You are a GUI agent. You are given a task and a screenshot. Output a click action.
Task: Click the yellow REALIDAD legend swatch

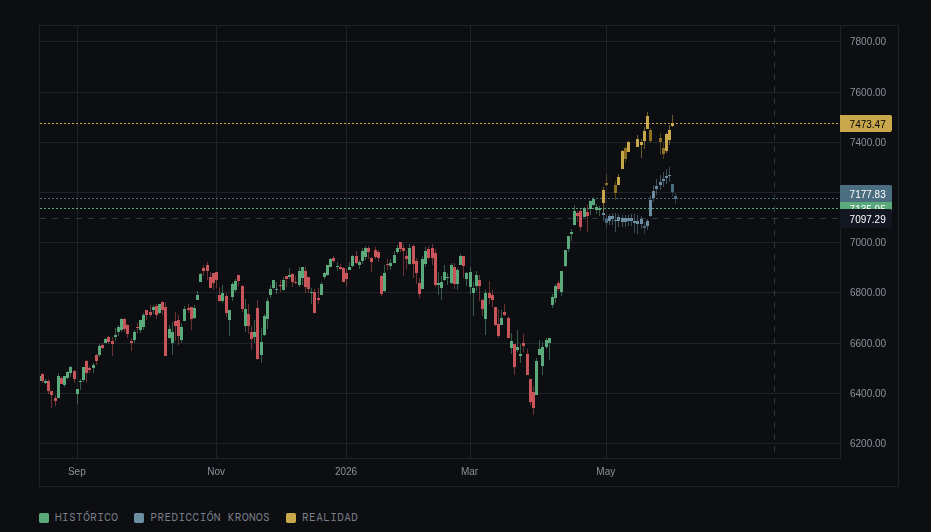(x=291, y=518)
